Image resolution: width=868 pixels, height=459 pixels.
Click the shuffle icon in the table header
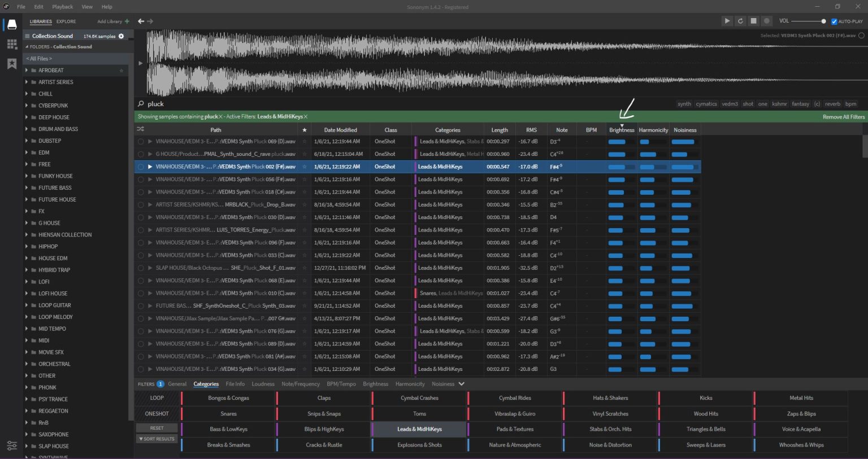click(x=140, y=130)
